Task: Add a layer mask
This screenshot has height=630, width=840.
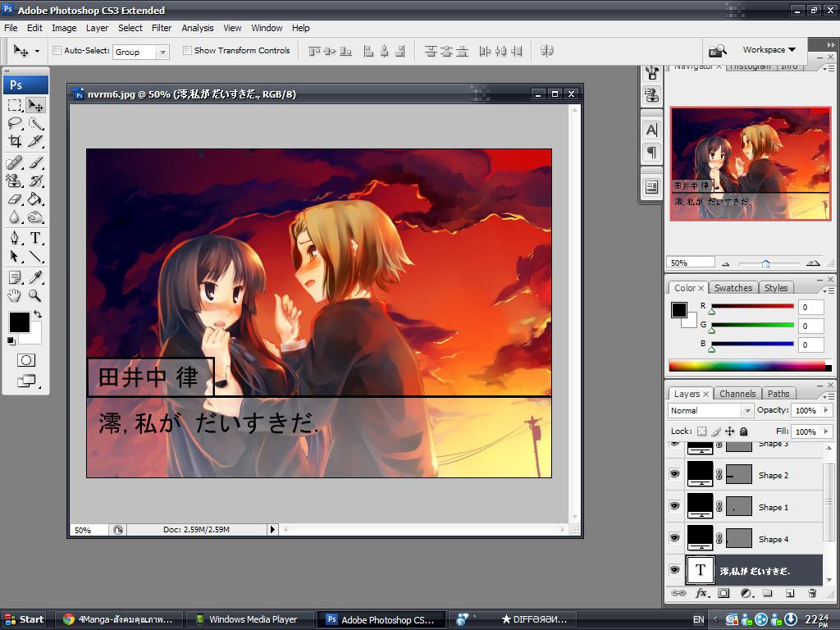Action: 724,593
